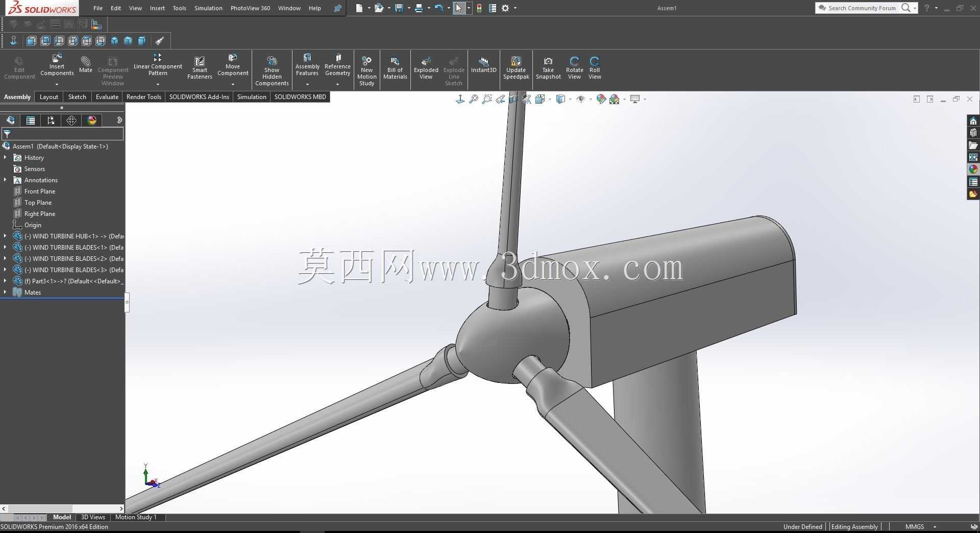Take Snapshot of the assembly
The image size is (980, 533).
(548, 68)
